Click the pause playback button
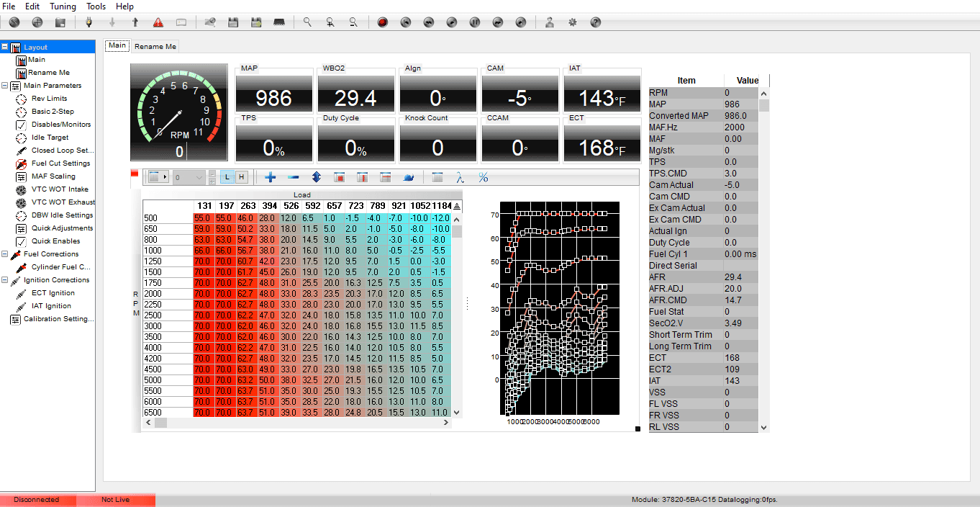The image size is (980, 507). 474,22
